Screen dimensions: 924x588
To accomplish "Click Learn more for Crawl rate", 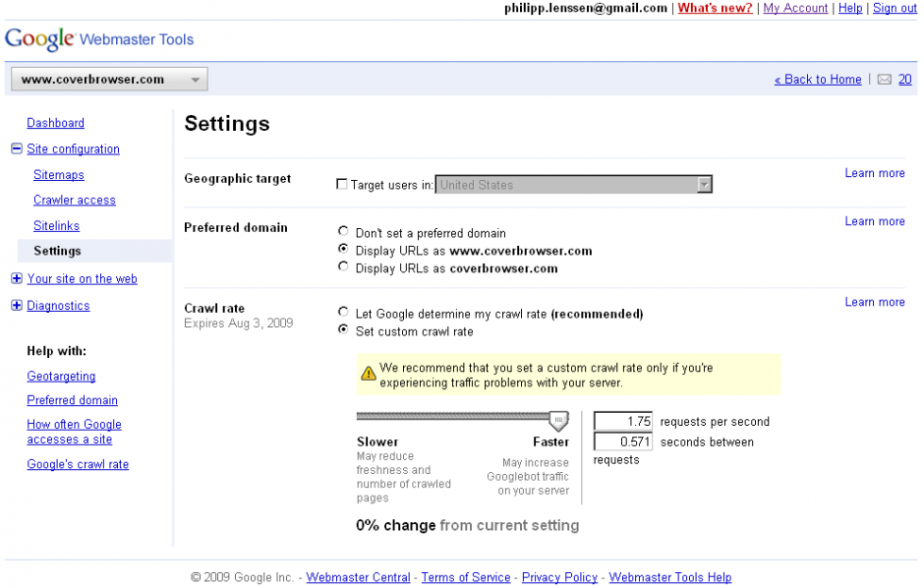I will coord(875,302).
